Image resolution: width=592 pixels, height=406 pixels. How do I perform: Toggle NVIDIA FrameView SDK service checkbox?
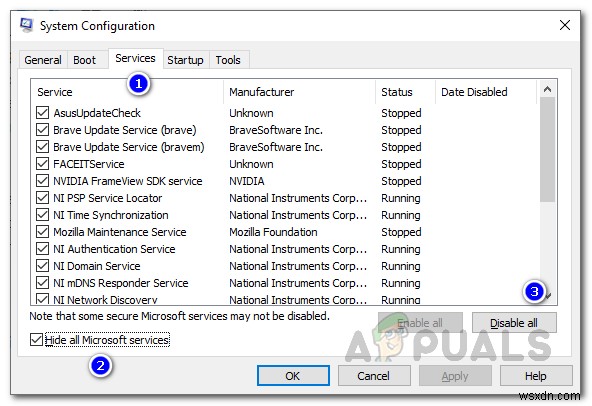tap(42, 181)
